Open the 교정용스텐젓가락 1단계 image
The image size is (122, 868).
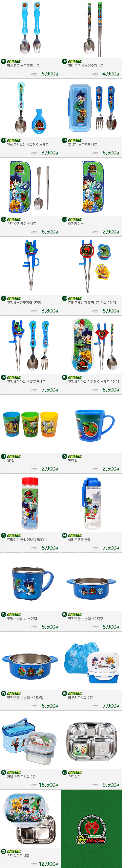pyautogui.click(x=30, y=265)
